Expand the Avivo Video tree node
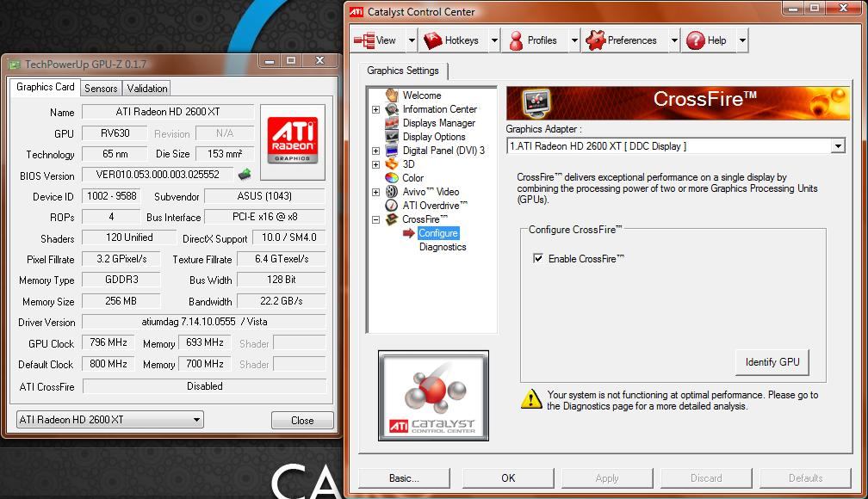Image resolution: width=868 pixels, height=499 pixels. [x=375, y=192]
